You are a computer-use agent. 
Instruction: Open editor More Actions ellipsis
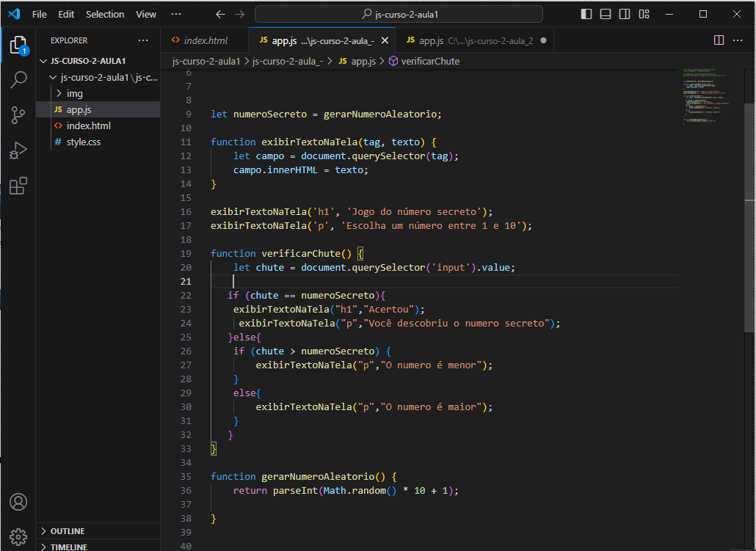(738, 40)
